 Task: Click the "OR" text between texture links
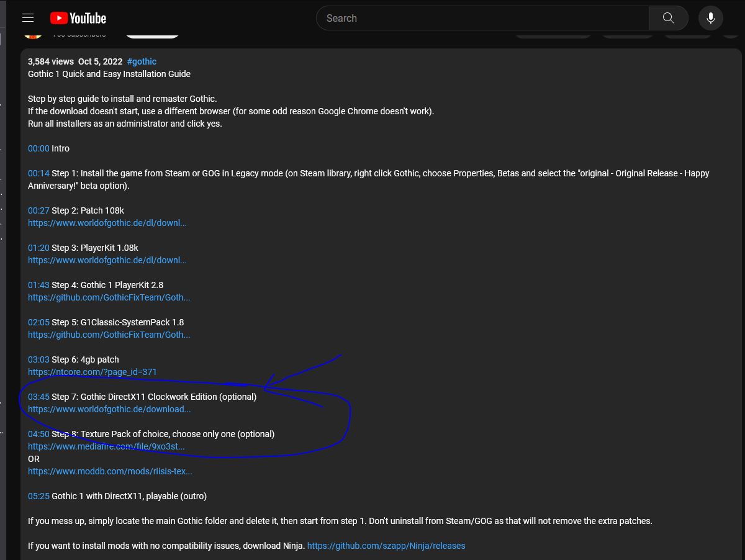click(x=34, y=459)
